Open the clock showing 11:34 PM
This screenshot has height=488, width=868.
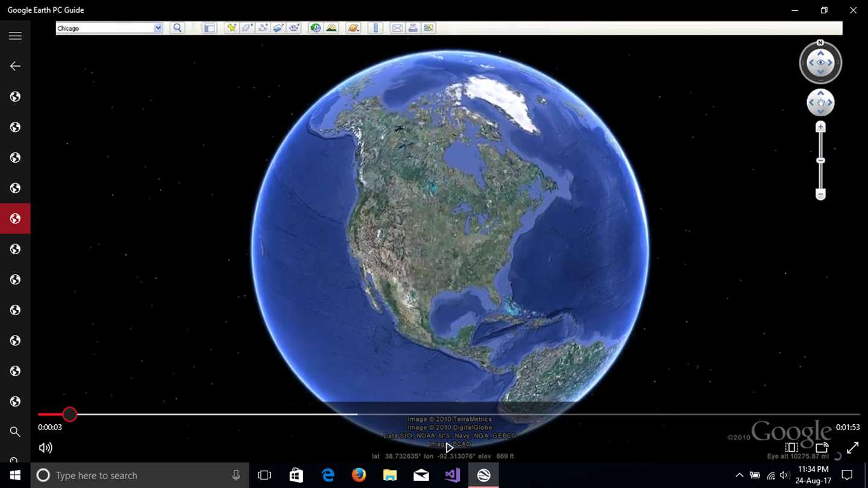point(813,475)
